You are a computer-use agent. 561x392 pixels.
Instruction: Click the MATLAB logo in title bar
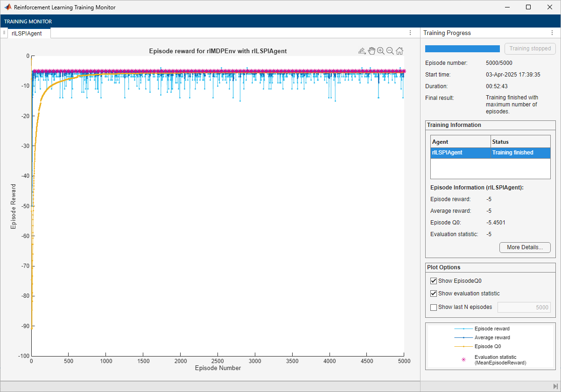click(x=8, y=7)
